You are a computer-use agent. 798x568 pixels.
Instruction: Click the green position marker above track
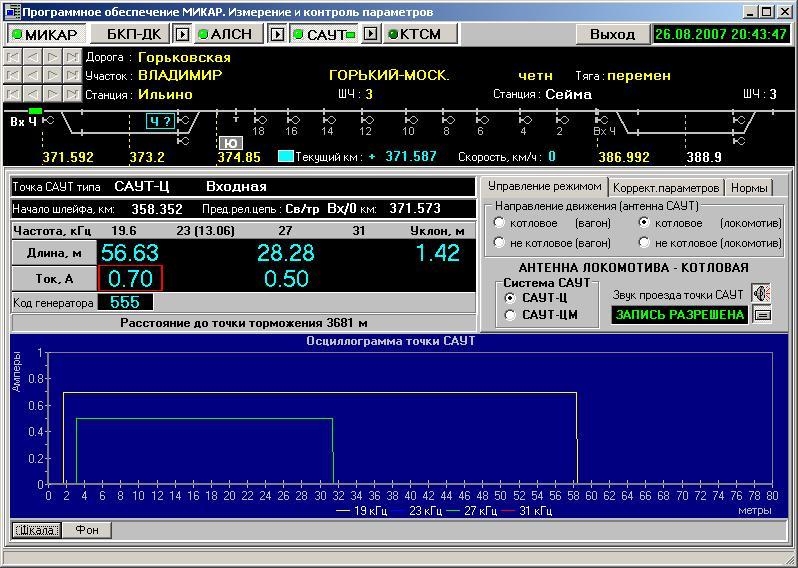[x=36, y=110]
